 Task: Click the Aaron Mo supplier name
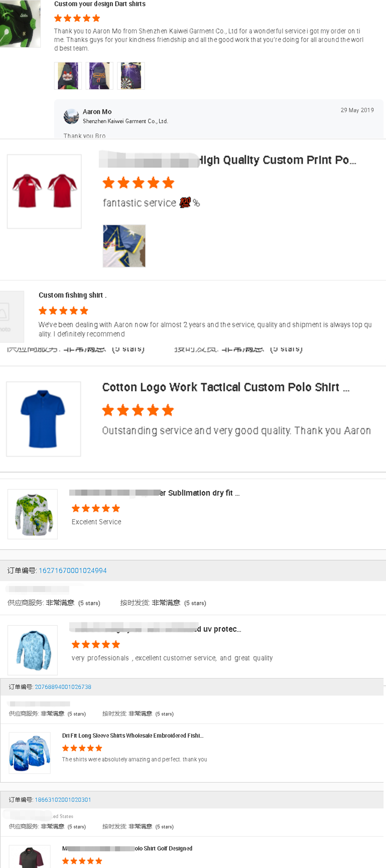click(x=97, y=112)
